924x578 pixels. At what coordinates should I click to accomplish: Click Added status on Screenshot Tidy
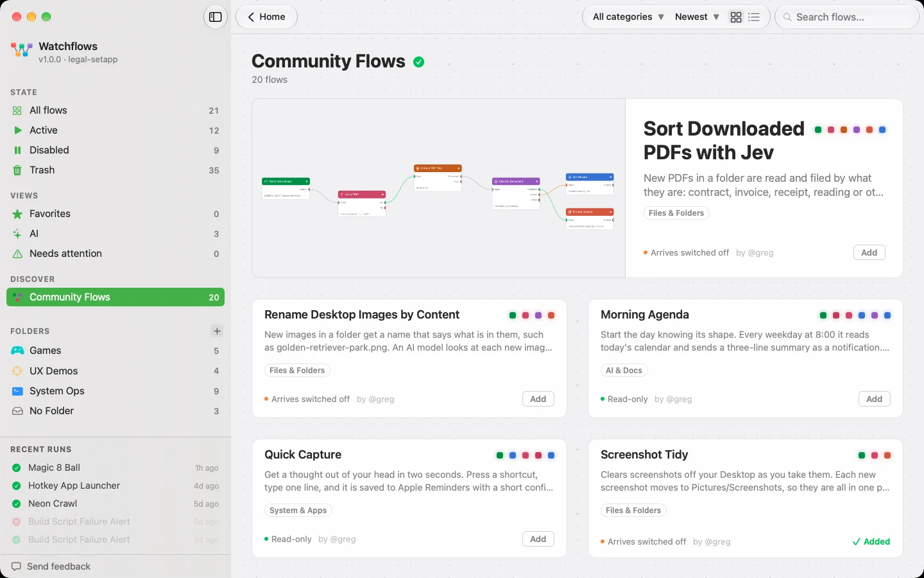[x=871, y=541]
